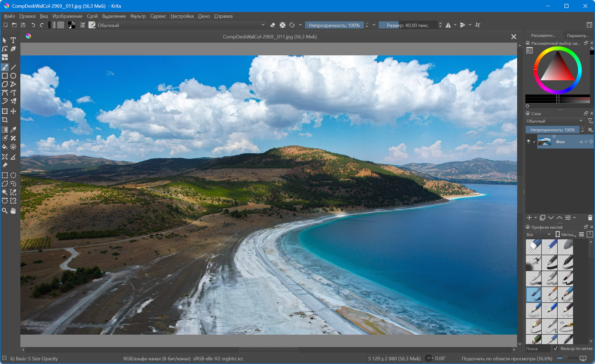Reload the original brush preset
The image size is (595, 364).
tap(292, 25)
